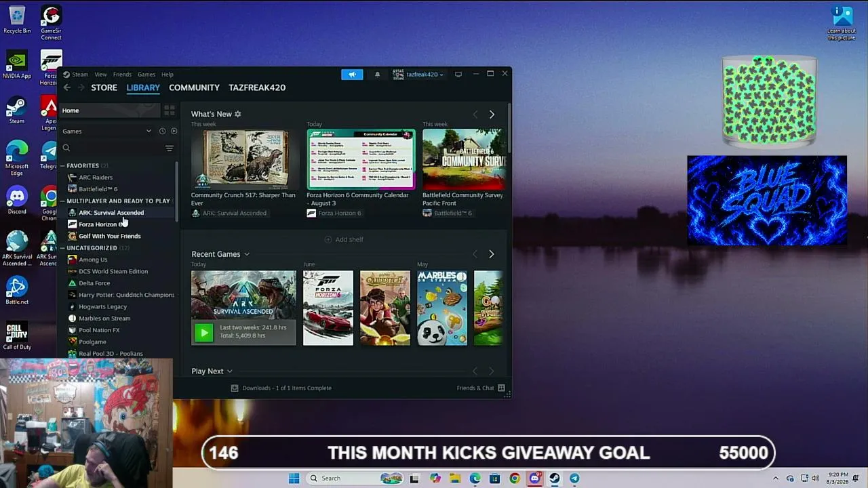868x488 pixels.
Task: Expand the Games filter dropdown
Action: coord(149,131)
